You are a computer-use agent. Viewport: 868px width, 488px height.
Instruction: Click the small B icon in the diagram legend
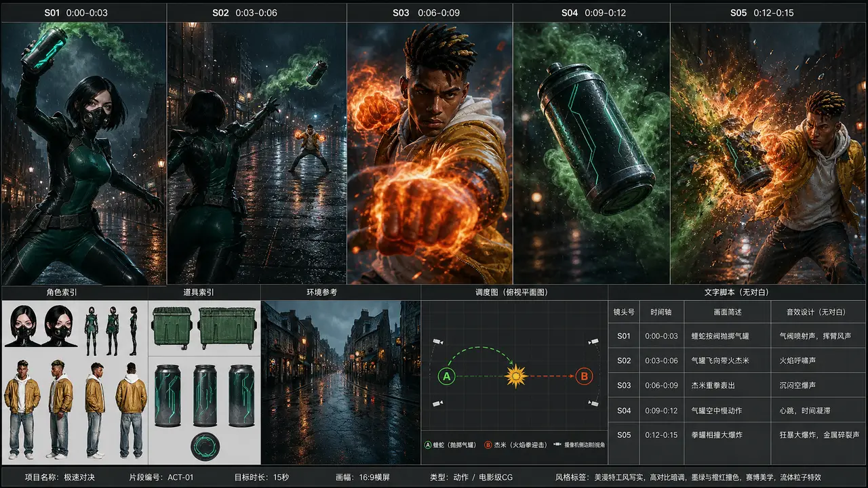click(x=488, y=445)
